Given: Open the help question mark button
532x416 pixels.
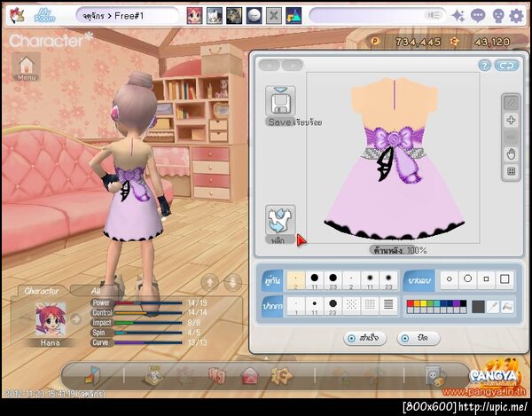Looking at the screenshot, I should coord(484,66).
